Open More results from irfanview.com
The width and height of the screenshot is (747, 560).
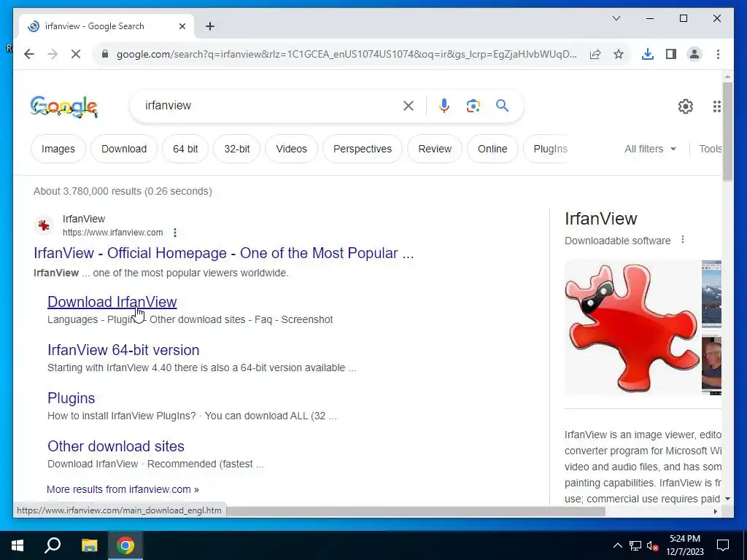tap(123, 489)
